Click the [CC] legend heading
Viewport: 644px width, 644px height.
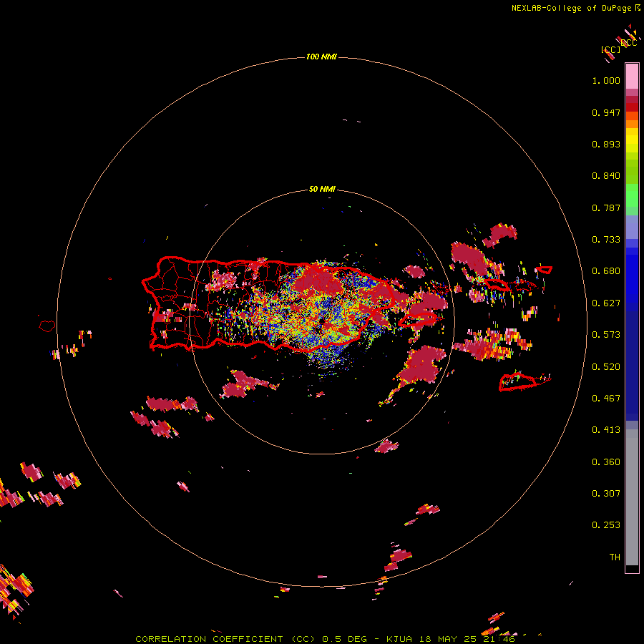click(610, 50)
